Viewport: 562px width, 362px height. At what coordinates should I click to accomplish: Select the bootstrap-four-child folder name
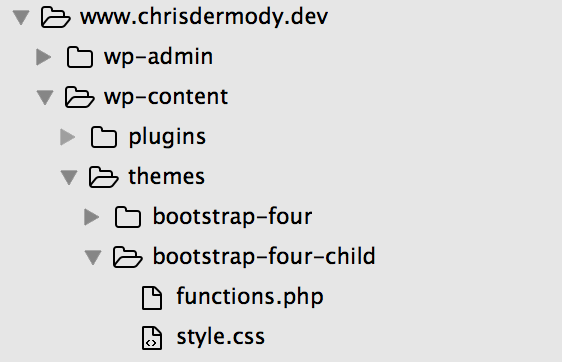(x=264, y=256)
